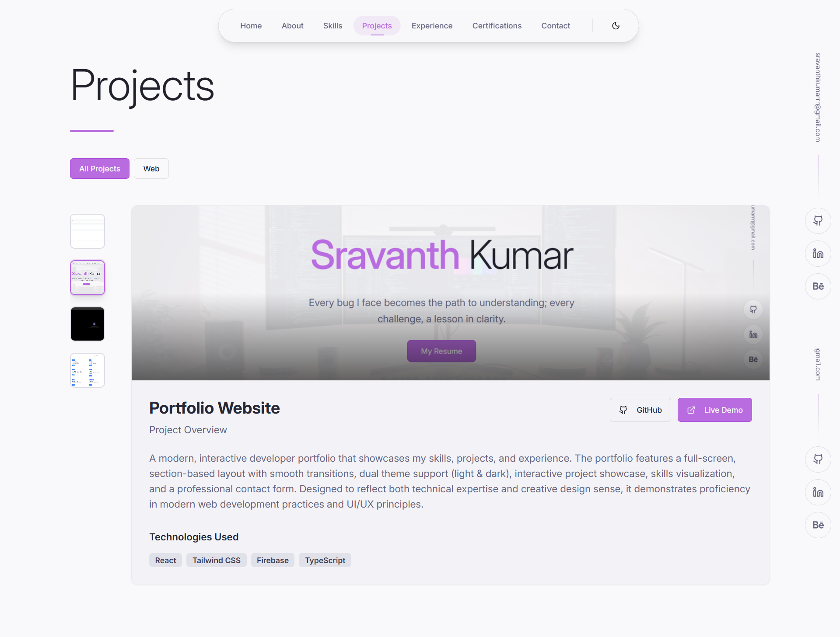Open the upper GitHub social icon
Image resolution: width=840 pixels, height=637 pixels.
tap(818, 221)
